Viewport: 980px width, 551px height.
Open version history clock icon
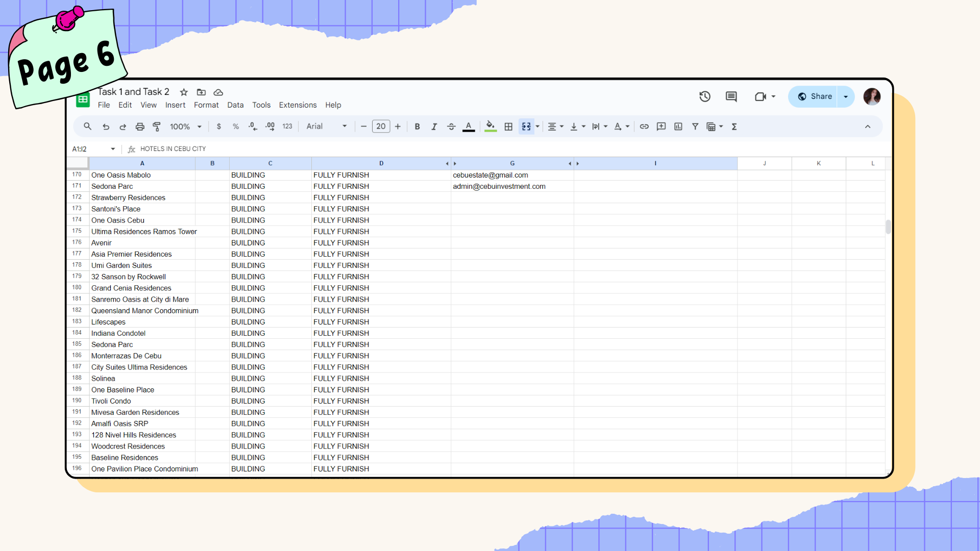pyautogui.click(x=705, y=96)
